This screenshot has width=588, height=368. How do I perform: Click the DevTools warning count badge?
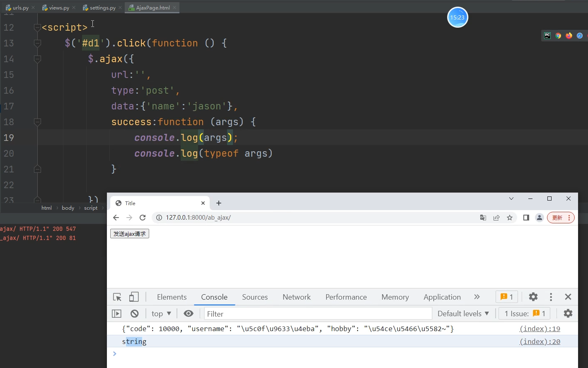pos(507,297)
